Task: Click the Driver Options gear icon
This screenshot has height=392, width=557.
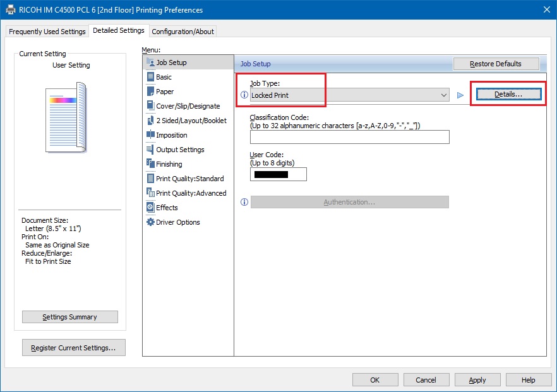Action: tap(150, 222)
